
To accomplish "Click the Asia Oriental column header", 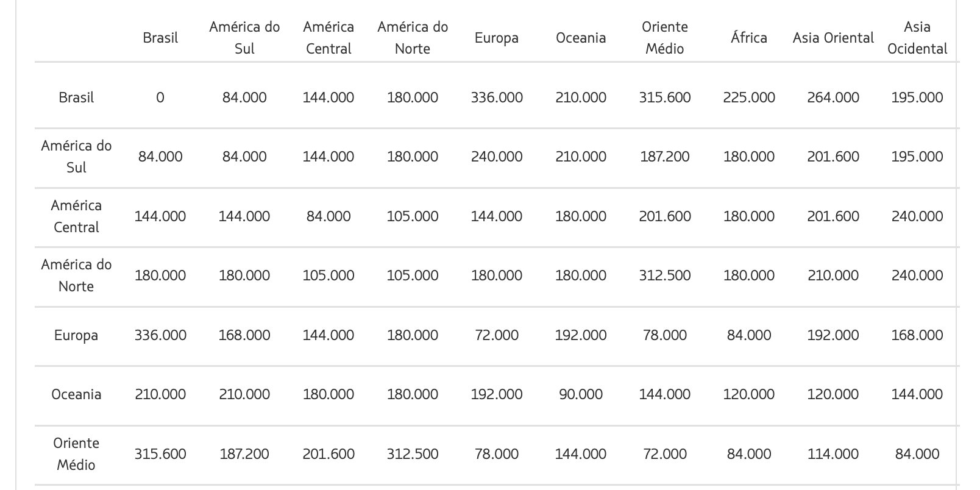I will (833, 38).
